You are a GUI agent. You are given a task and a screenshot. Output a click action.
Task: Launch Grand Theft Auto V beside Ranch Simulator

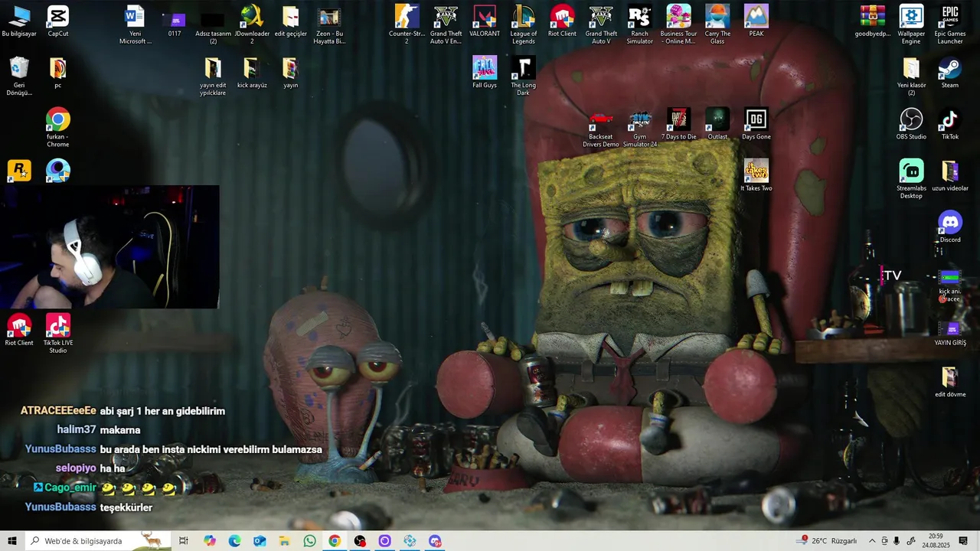pos(601,24)
